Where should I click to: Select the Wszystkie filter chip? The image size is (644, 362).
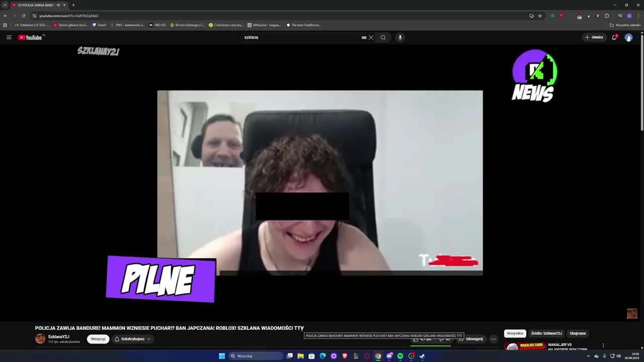coord(515,333)
